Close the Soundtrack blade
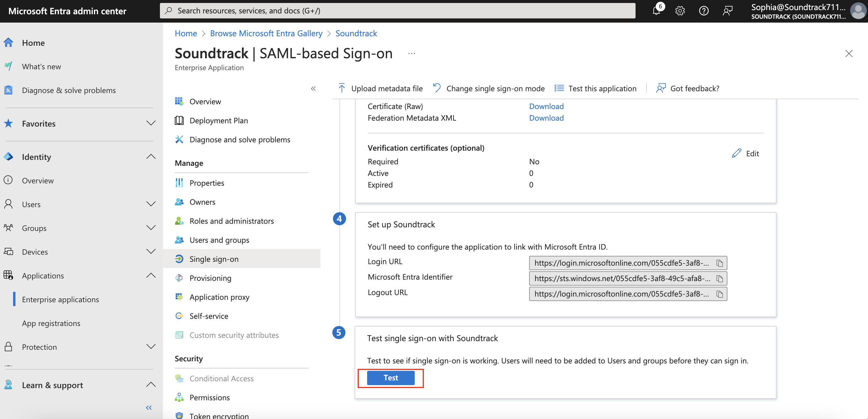The image size is (868, 419). coord(848,53)
